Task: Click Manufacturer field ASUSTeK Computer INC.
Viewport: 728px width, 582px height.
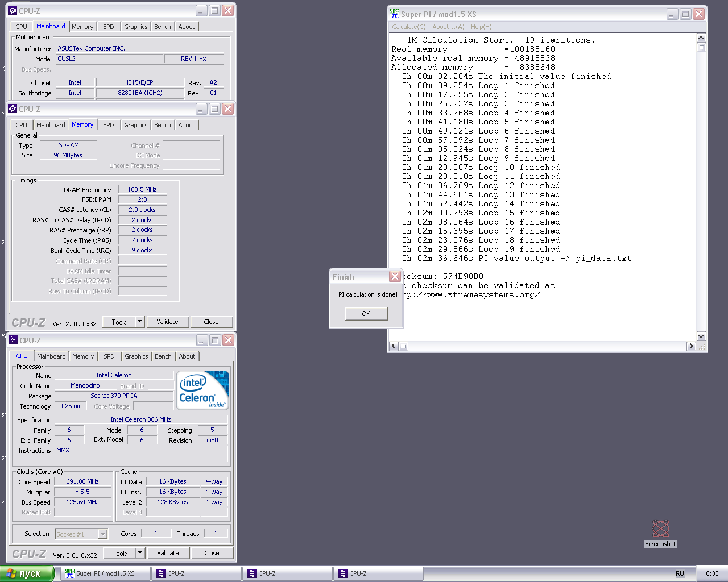Action: pos(140,48)
